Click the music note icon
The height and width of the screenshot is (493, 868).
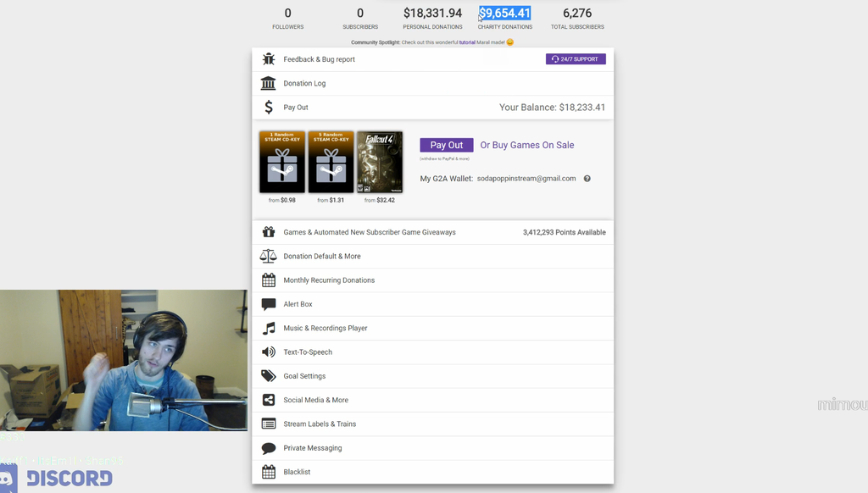tap(269, 328)
